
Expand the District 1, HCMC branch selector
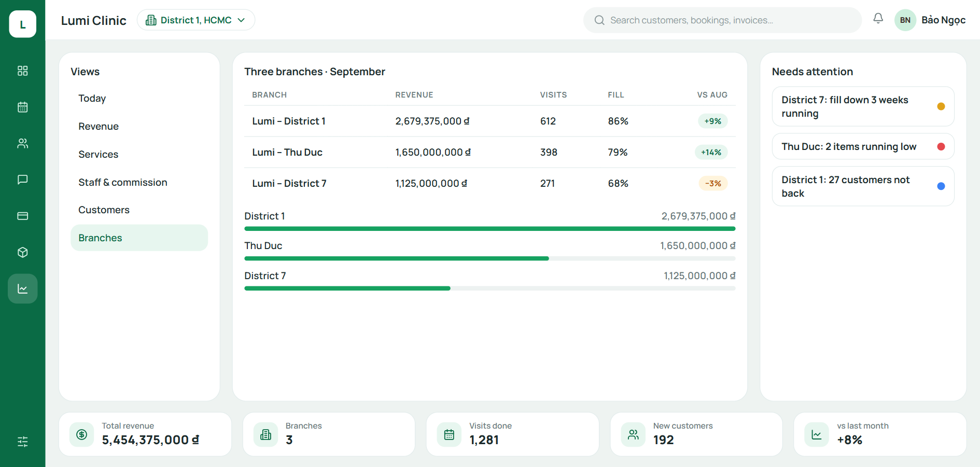click(x=196, y=20)
